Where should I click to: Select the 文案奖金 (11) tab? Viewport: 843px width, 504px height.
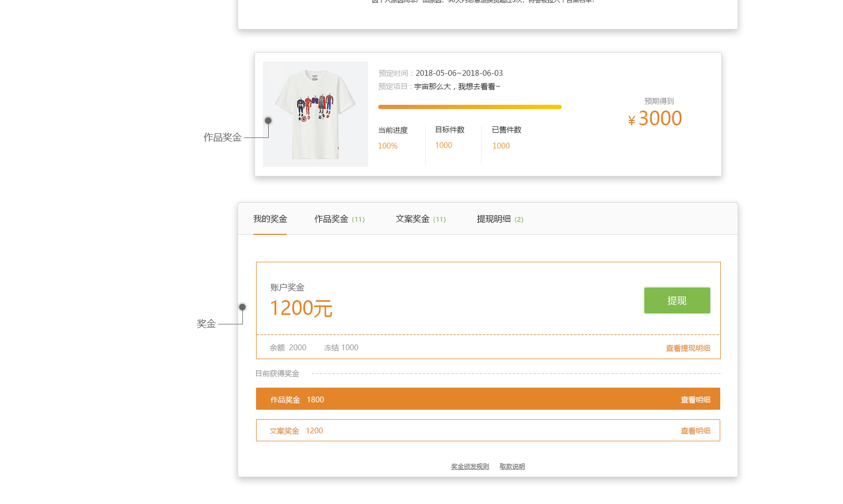coord(420,219)
